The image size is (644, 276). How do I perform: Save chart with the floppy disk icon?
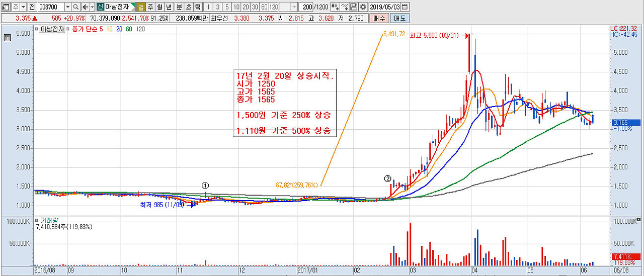[x=354, y=7]
